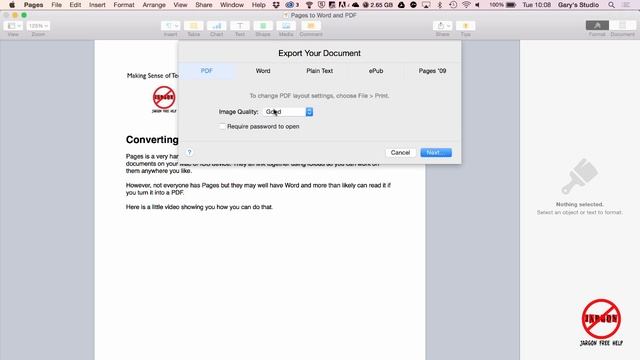The width and height of the screenshot is (640, 360).
Task: Open the Pages application menu
Action: click(x=33, y=5)
